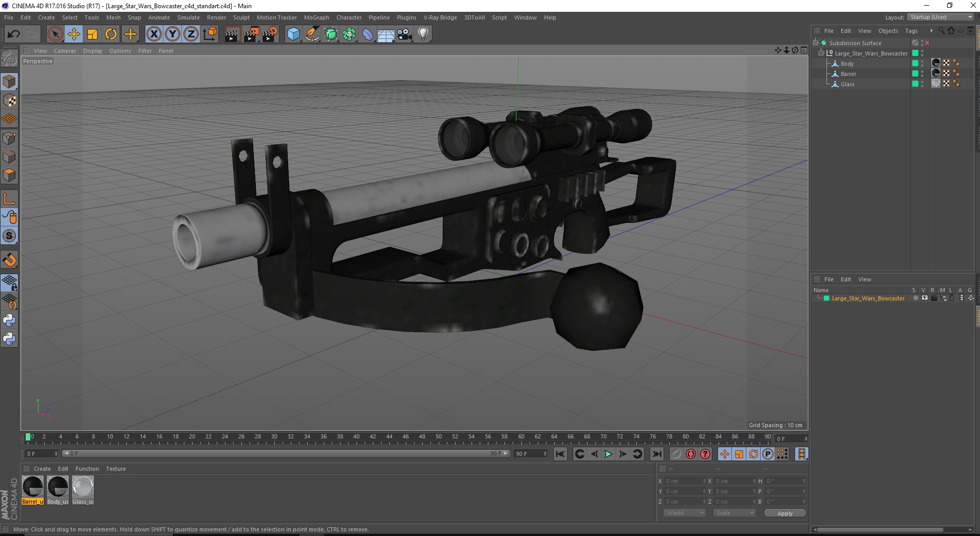Image resolution: width=980 pixels, height=536 pixels.
Task: Select the Live Selection tool
Action: (x=55, y=34)
